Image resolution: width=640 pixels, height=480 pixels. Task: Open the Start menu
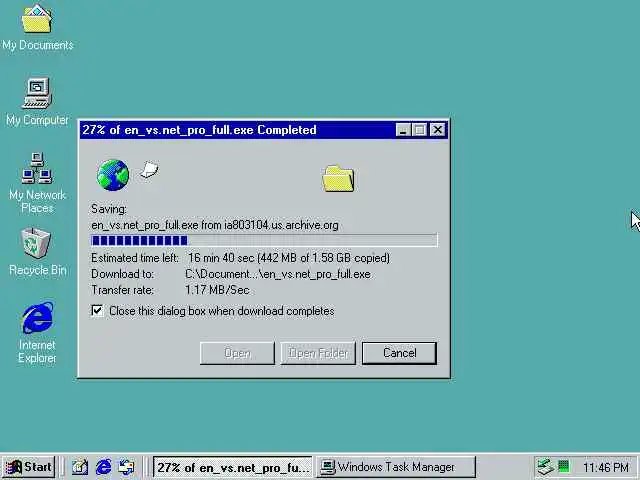[x=28, y=467]
